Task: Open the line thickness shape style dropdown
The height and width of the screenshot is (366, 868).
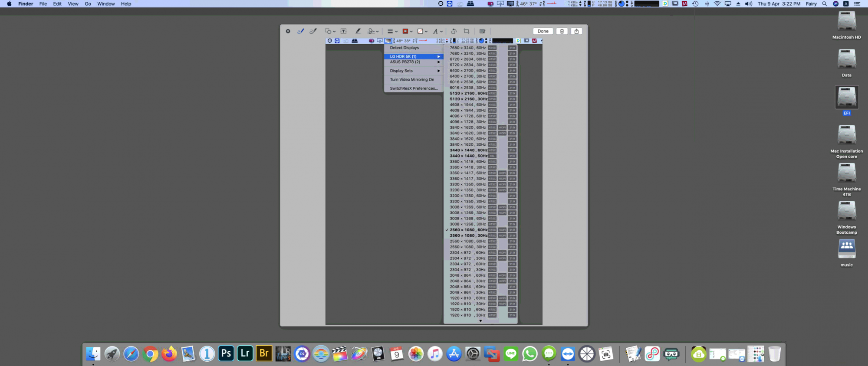Action: pos(392,31)
